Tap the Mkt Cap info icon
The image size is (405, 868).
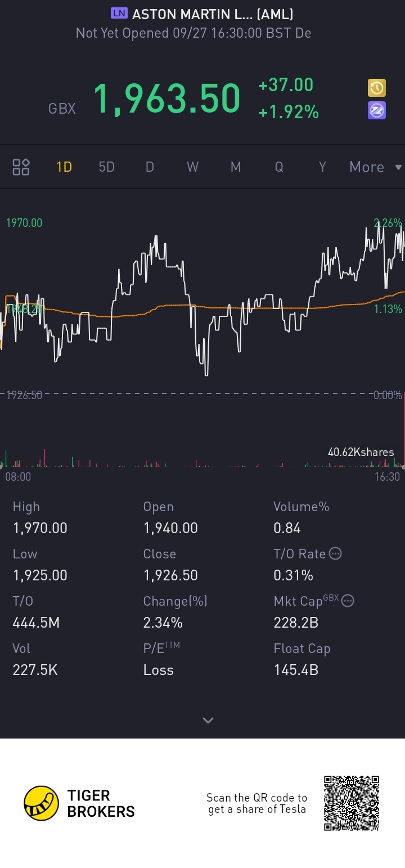pyautogui.click(x=348, y=601)
